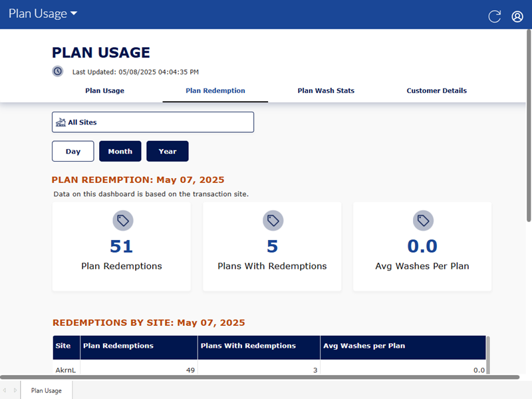Image resolution: width=532 pixels, height=399 pixels.
Task: Select the Plan Usage sheet tab at bottom
Action: pos(47,390)
